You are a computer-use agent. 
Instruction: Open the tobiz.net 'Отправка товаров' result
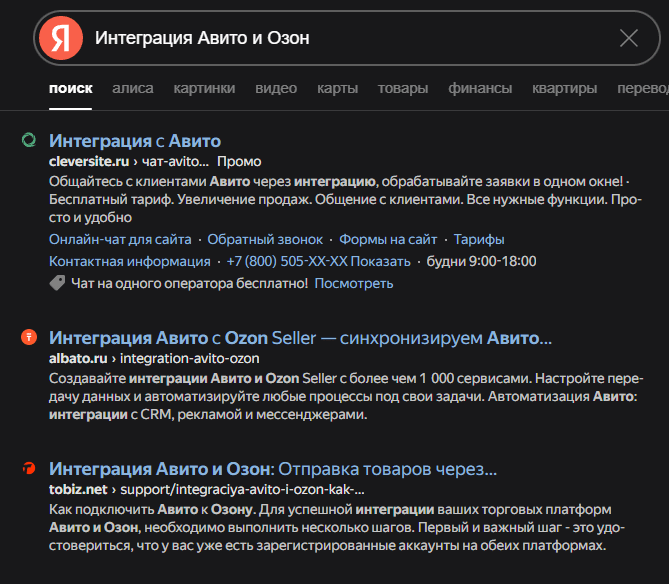pyautogui.click(x=273, y=469)
